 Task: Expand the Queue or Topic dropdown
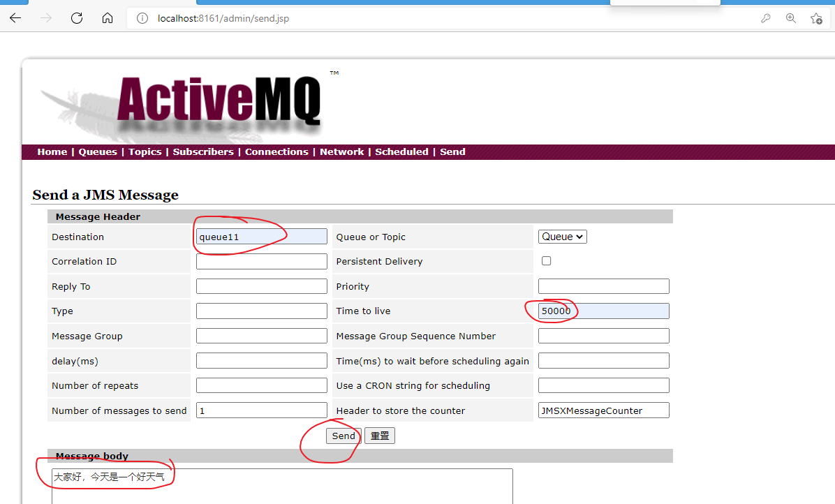point(562,237)
